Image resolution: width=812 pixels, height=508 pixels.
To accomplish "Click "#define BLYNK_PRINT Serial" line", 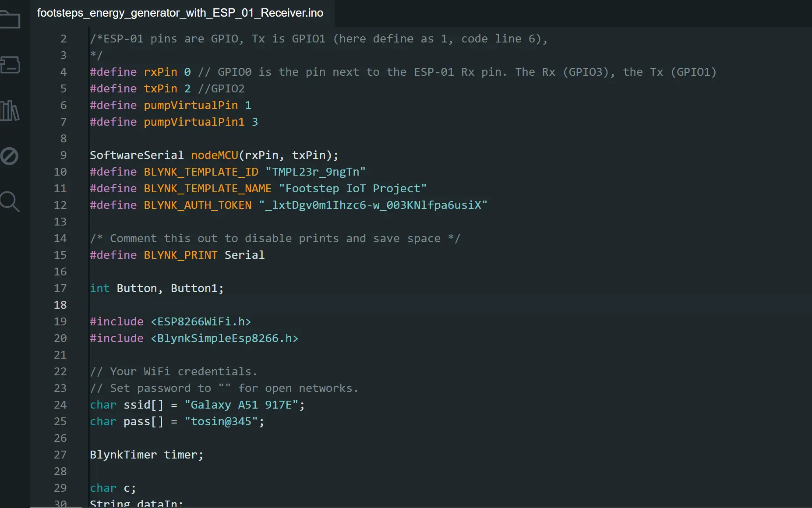I will [177, 255].
